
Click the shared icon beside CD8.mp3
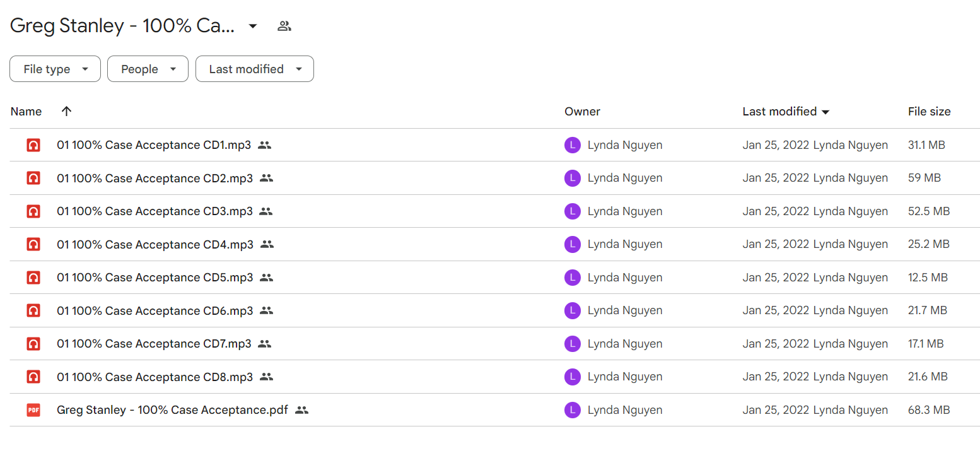pyautogui.click(x=266, y=377)
